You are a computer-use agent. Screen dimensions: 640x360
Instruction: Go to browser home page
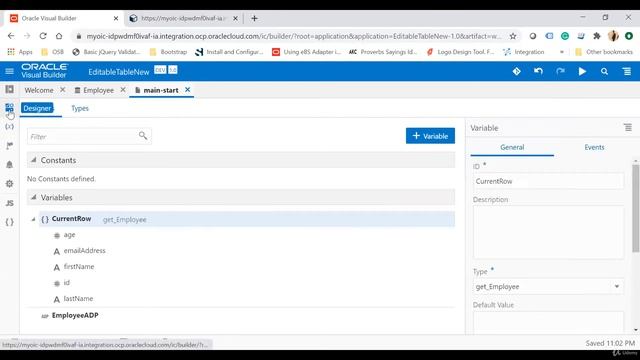point(59,36)
